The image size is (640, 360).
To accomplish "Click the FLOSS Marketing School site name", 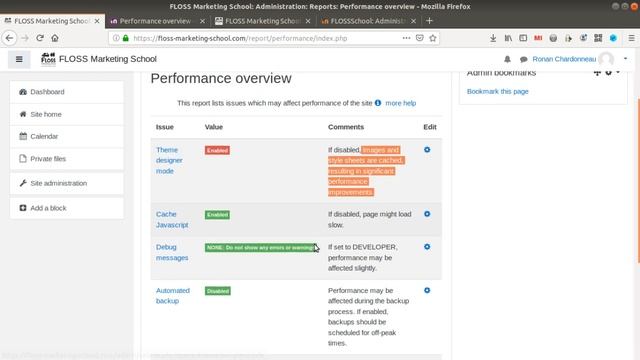I will point(108,59).
